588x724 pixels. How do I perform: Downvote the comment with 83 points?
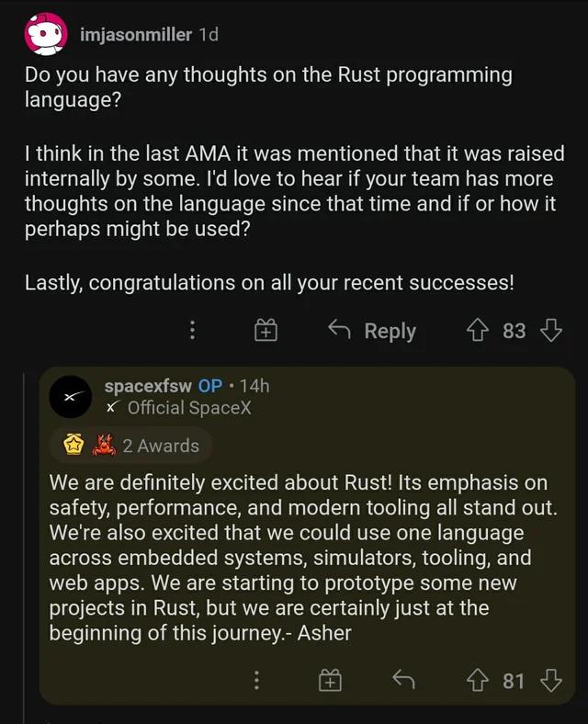(551, 331)
